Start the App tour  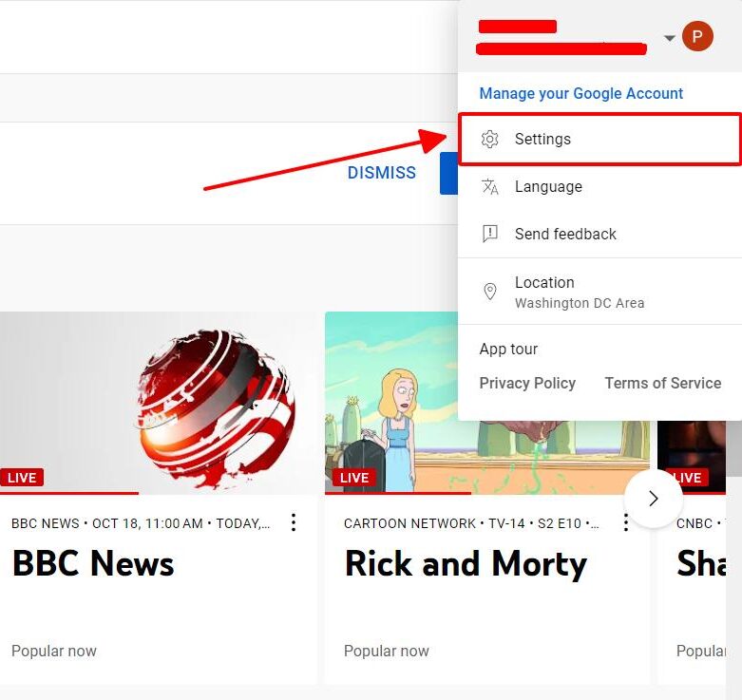coord(508,350)
